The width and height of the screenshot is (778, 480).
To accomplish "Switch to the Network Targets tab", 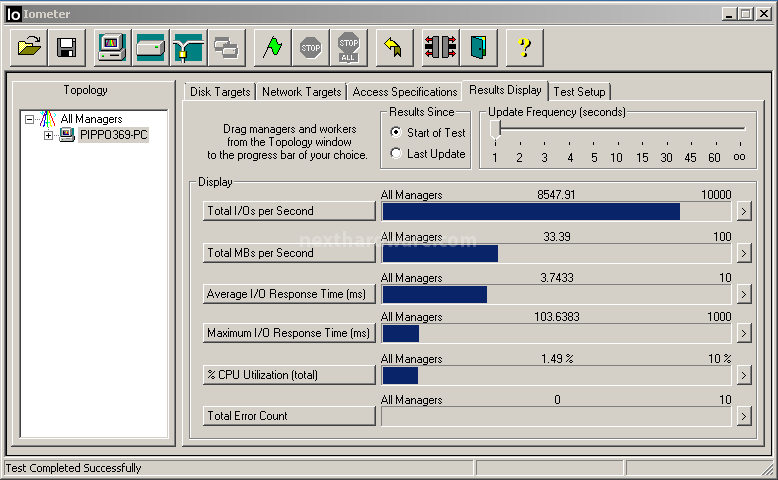I will click(x=302, y=92).
